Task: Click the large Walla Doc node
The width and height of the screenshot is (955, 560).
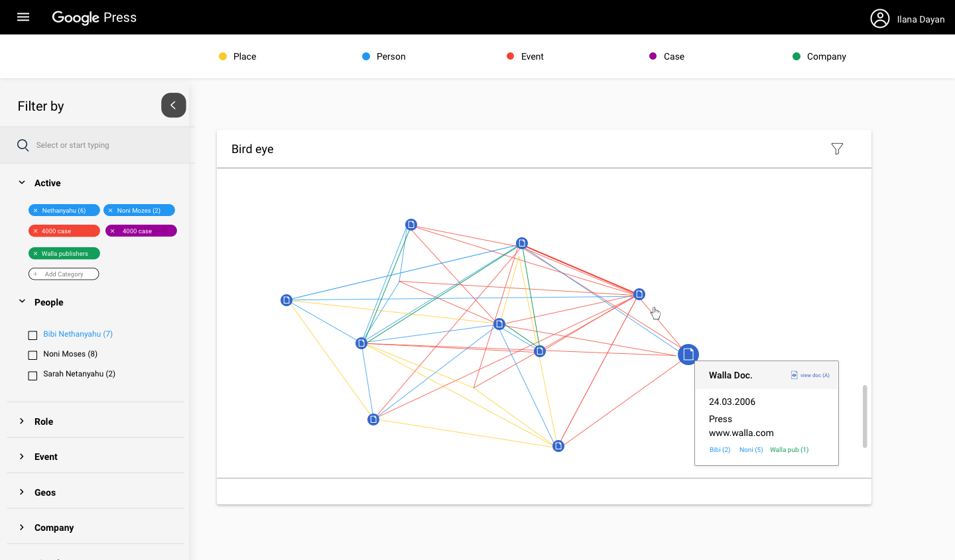Action: 688,355
